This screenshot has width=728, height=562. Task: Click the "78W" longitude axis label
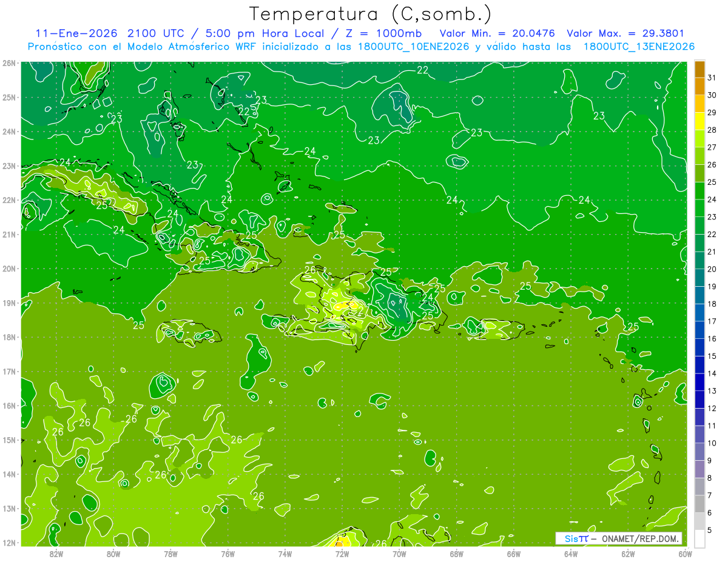(170, 553)
